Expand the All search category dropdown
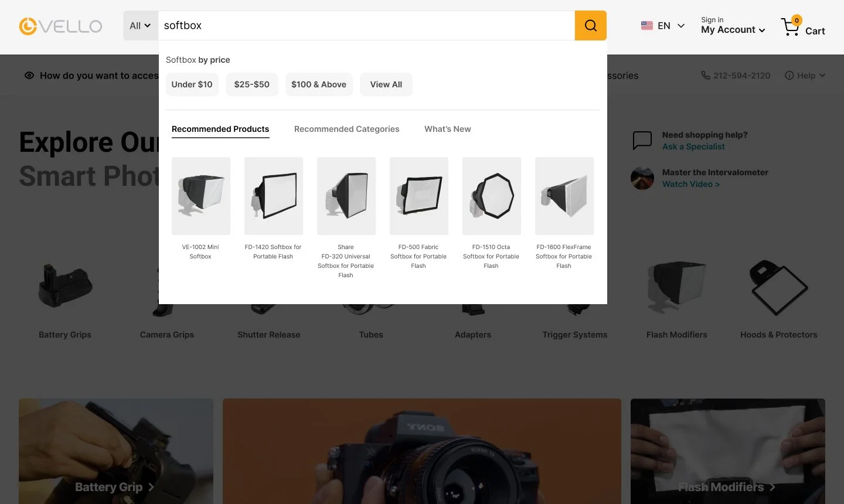Image resolution: width=844 pixels, height=504 pixels. (141, 26)
